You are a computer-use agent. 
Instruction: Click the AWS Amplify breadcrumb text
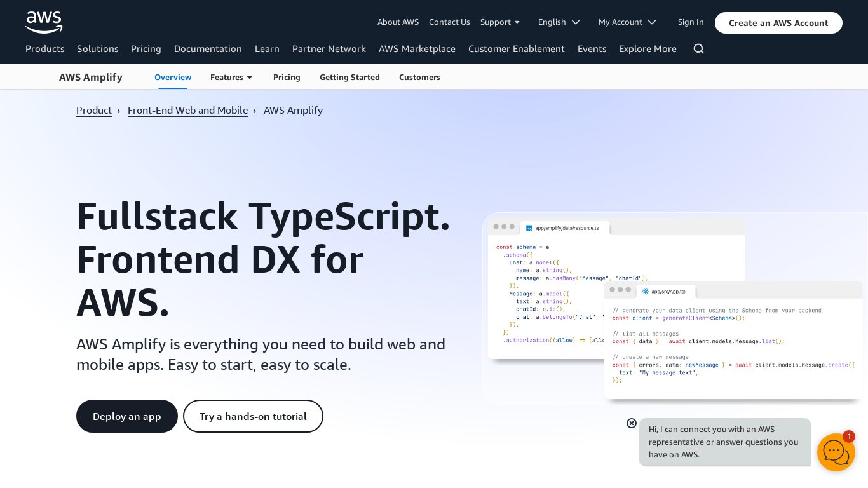[293, 111]
